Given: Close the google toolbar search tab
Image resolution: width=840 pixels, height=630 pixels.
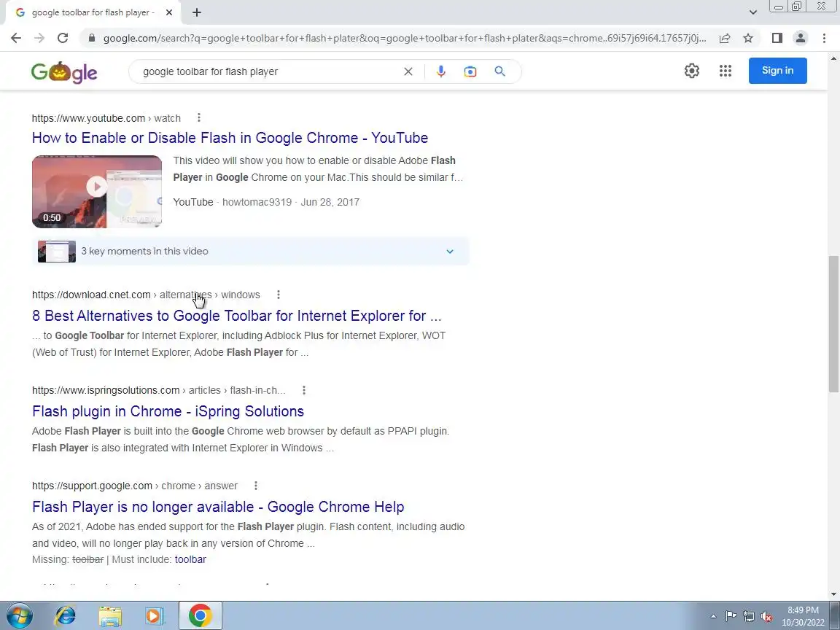Looking at the screenshot, I should coord(168,12).
